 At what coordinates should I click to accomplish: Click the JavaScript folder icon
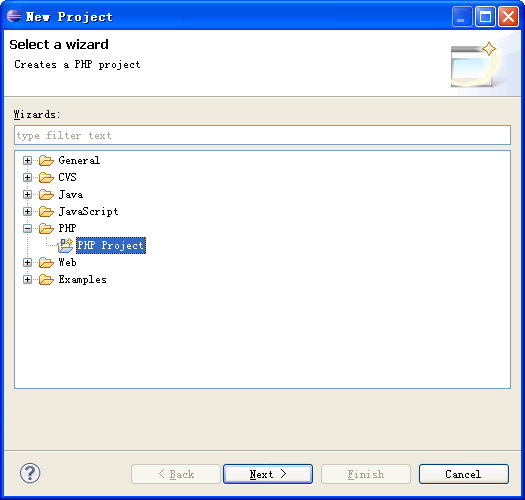click(46, 212)
